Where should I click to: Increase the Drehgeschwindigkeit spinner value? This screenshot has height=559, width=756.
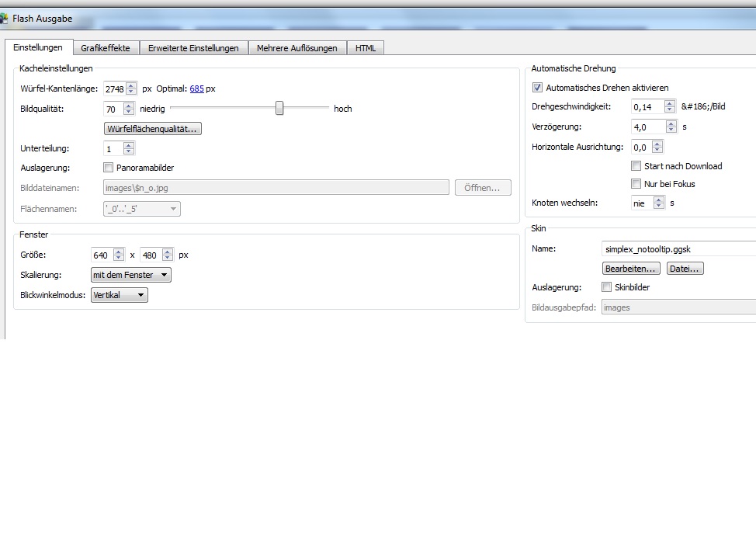(x=671, y=103)
